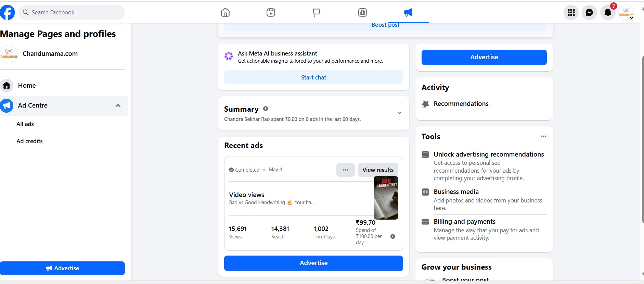Click the Completed status check icon

pyautogui.click(x=231, y=170)
